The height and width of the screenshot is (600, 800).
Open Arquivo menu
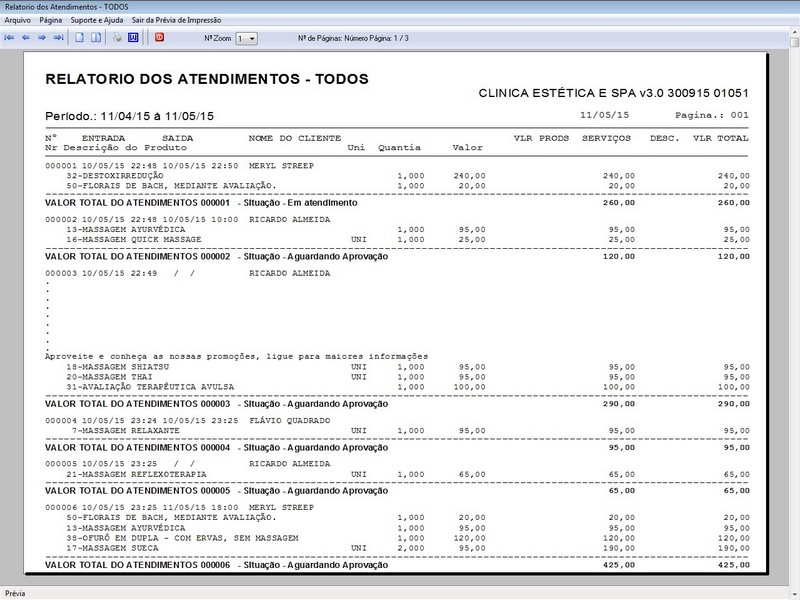coord(18,20)
